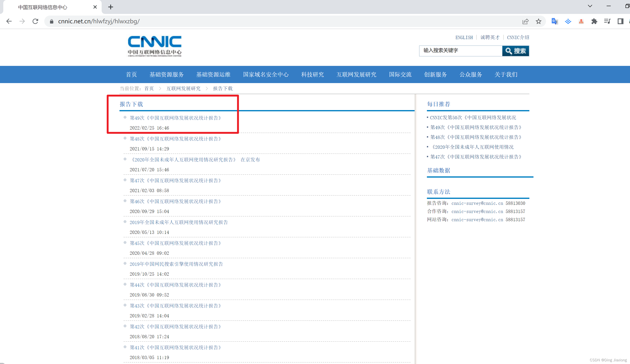Reload the current page
Image resolution: width=630 pixels, height=364 pixels.
pos(35,21)
